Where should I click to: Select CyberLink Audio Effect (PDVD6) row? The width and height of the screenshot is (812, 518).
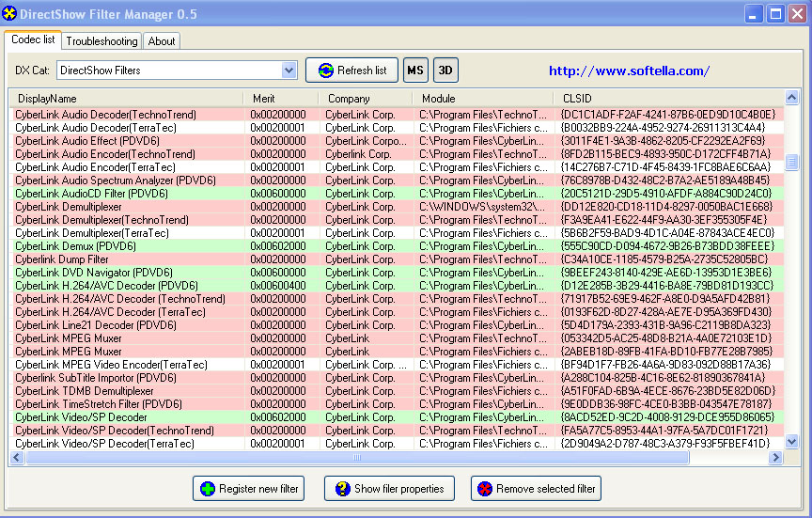397,141
